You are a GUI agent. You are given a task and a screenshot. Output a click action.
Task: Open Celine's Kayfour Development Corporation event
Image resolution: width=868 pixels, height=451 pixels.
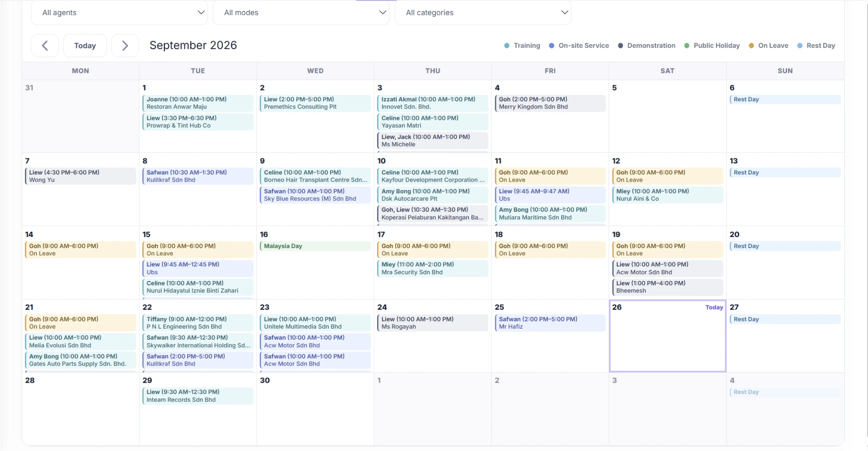pos(433,176)
